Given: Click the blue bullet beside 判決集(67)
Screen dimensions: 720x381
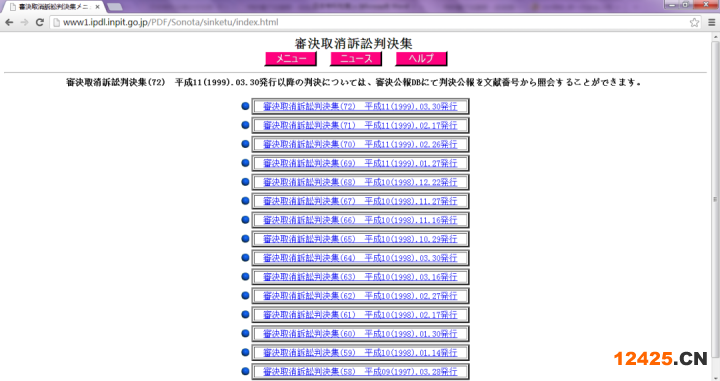Looking at the screenshot, I should pyautogui.click(x=245, y=201).
